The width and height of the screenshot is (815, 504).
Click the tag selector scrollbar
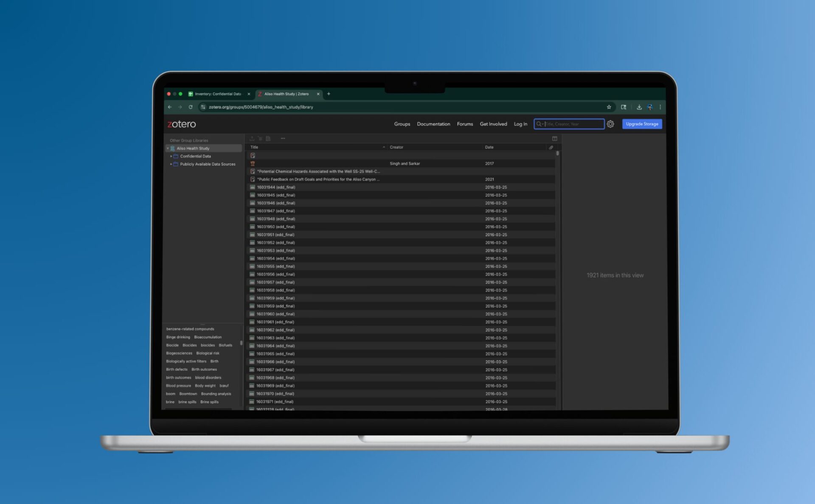(x=241, y=343)
